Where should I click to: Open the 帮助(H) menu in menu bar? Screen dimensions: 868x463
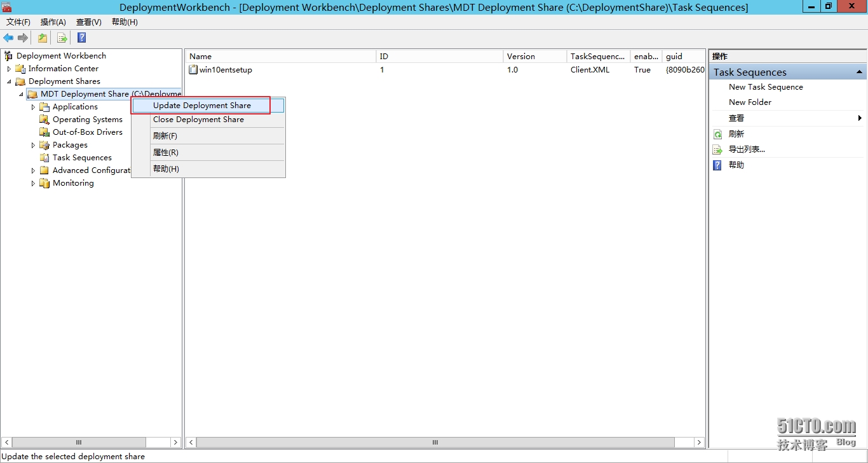pyautogui.click(x=125, y=22)
